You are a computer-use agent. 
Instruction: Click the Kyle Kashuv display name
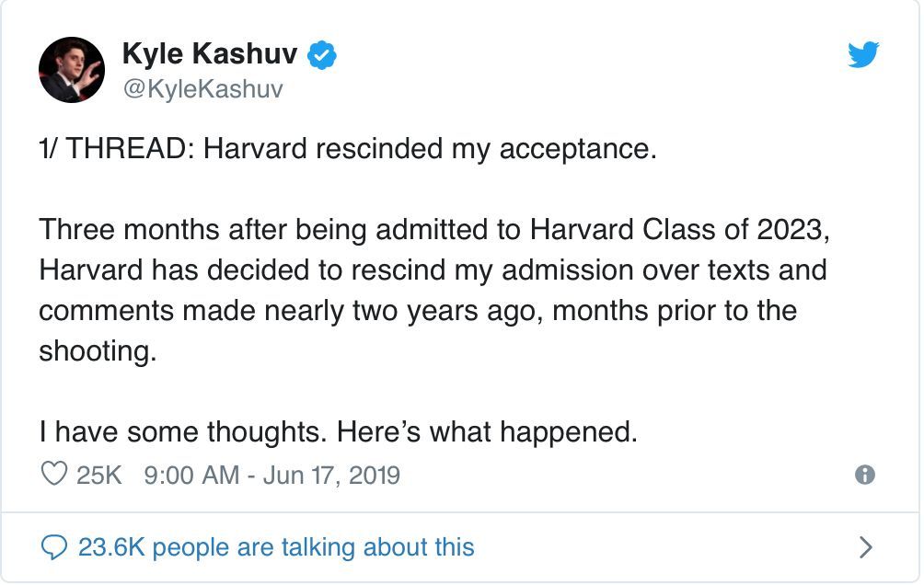pyautogui.click(x=209, y=55)
